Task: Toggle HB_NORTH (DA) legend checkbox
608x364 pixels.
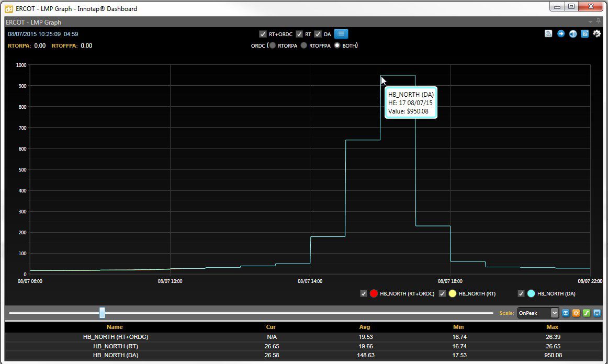Action: pos(521,293)
